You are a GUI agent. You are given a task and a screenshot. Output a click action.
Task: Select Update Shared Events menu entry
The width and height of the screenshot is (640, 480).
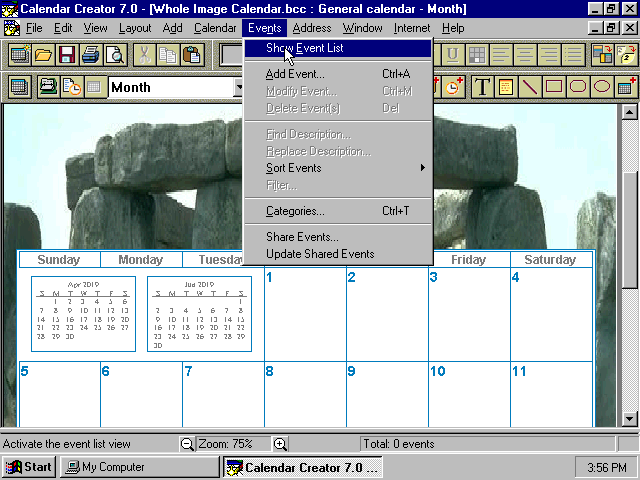[x=338, y=254]
